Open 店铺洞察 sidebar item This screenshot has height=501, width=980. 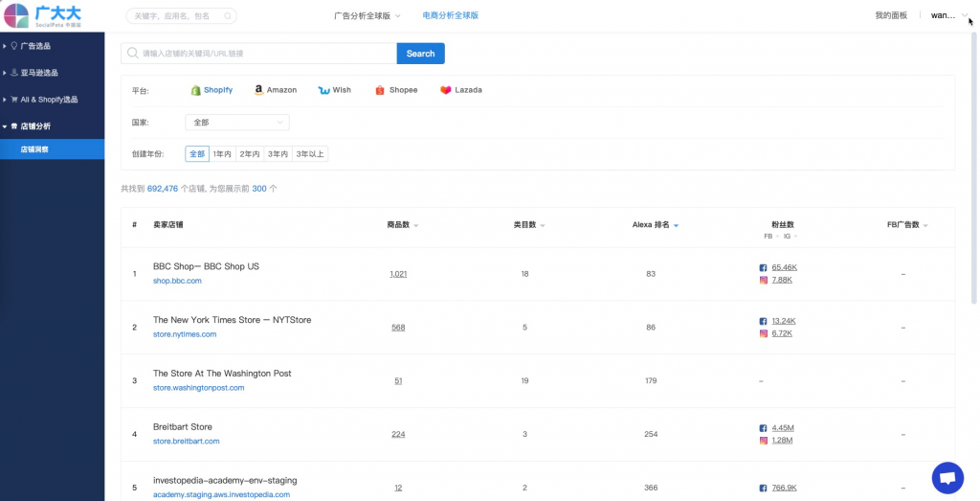[52, 149]
